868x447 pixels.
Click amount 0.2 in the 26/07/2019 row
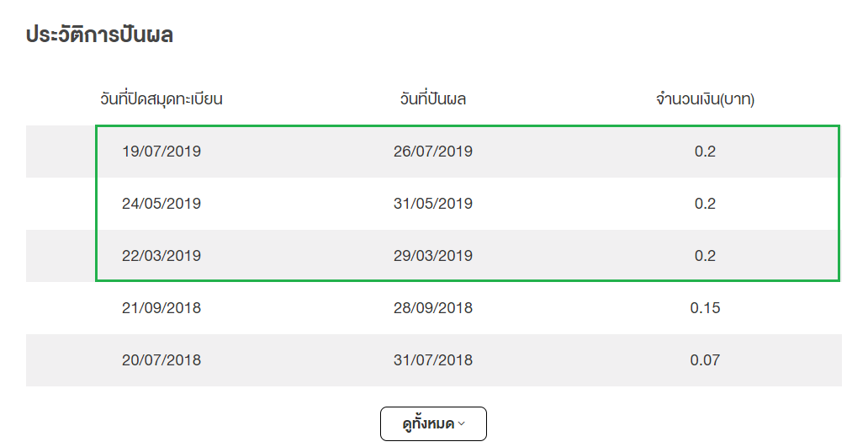coord(705,152)
